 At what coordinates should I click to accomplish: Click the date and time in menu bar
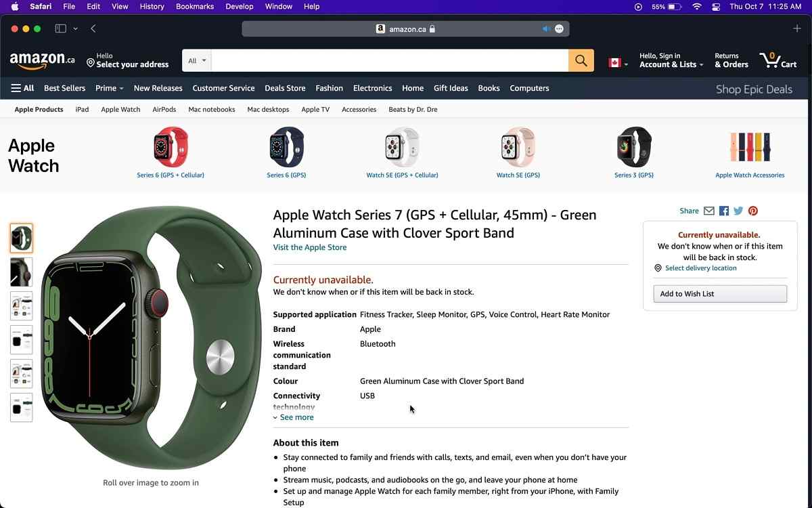coord(765,6)
